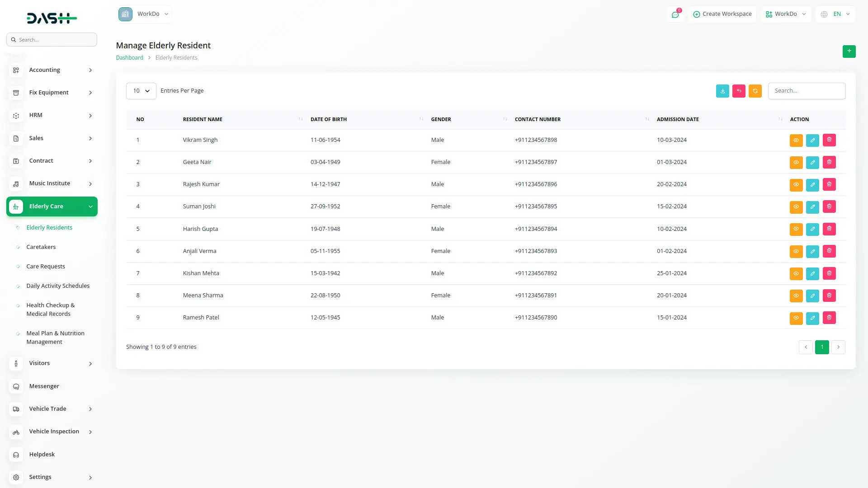View Vikram Singh's details with eye icon

pos(796,140)
